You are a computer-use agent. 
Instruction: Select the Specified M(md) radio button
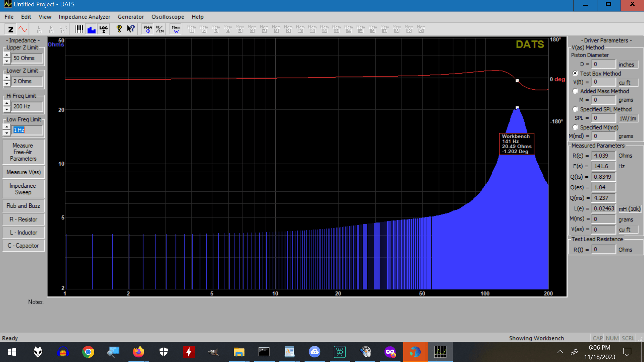pos(575,127)
